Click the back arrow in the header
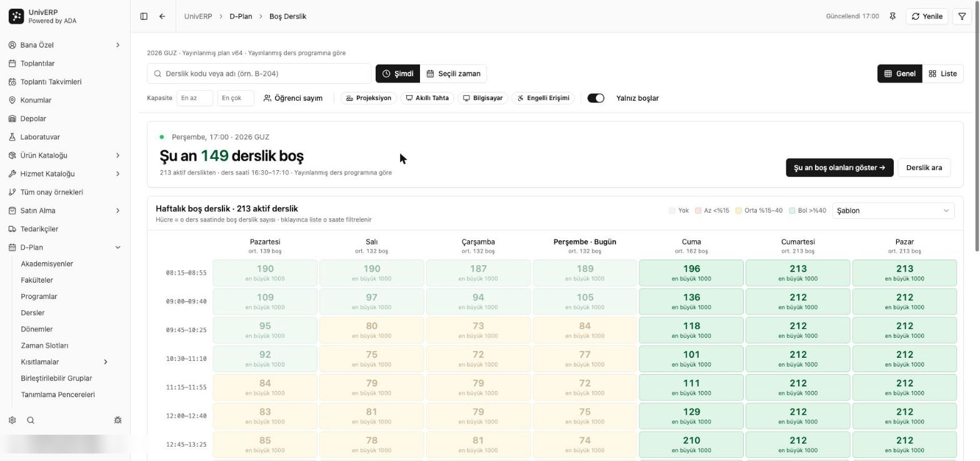Screen dimensions: 980x461 coord(162,16)
